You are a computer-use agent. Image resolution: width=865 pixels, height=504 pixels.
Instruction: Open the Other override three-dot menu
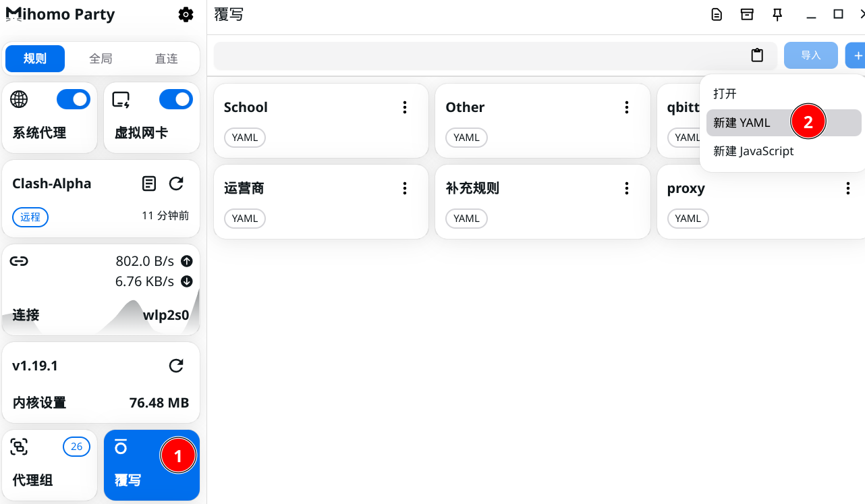click(627, 107)
